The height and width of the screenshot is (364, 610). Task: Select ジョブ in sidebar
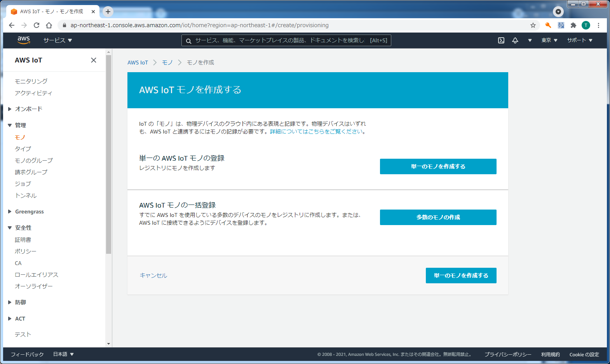coord(23,184)
